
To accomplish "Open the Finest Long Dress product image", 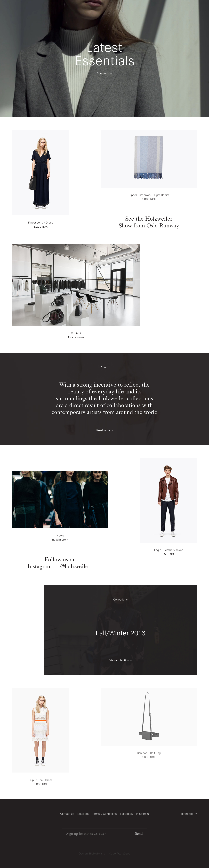I will tap(40, 173).
